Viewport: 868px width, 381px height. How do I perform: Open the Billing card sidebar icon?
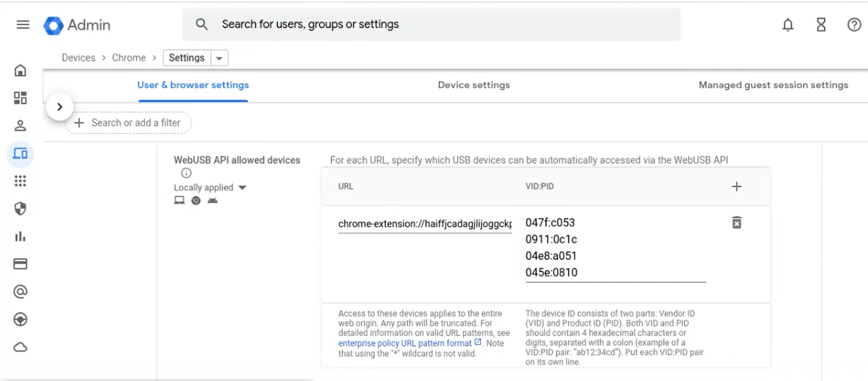[20, 264]
